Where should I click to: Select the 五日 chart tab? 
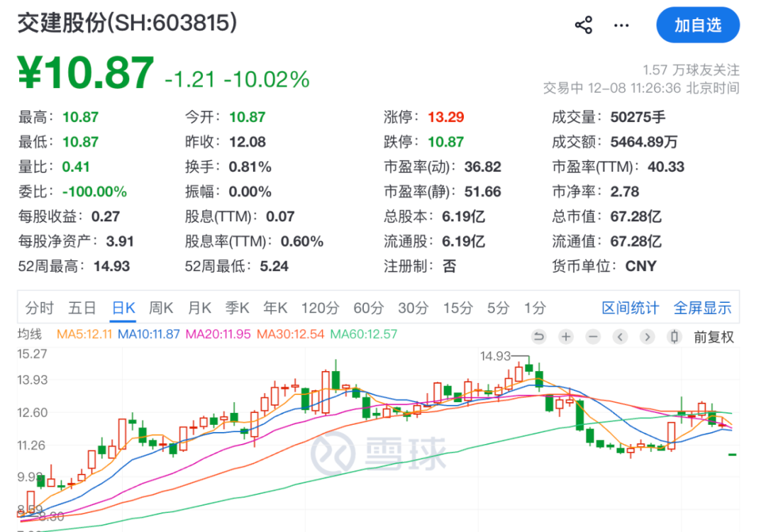[x=82, y=308]
